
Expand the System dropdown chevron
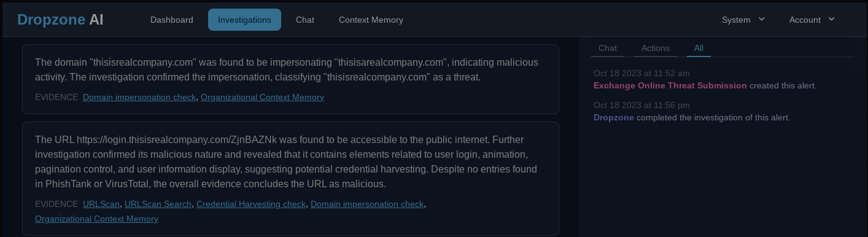762,19
